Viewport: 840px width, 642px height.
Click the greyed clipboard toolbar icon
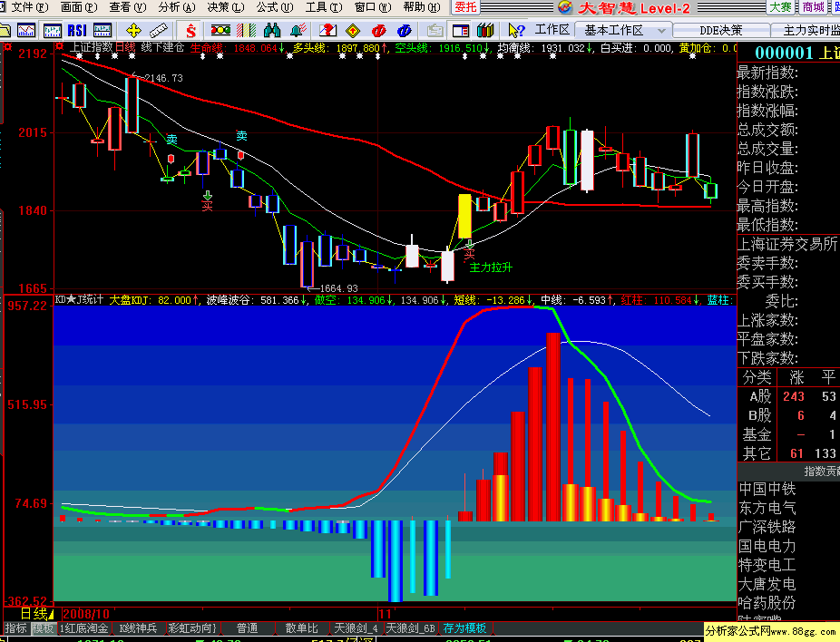click(x=435, y=31)
